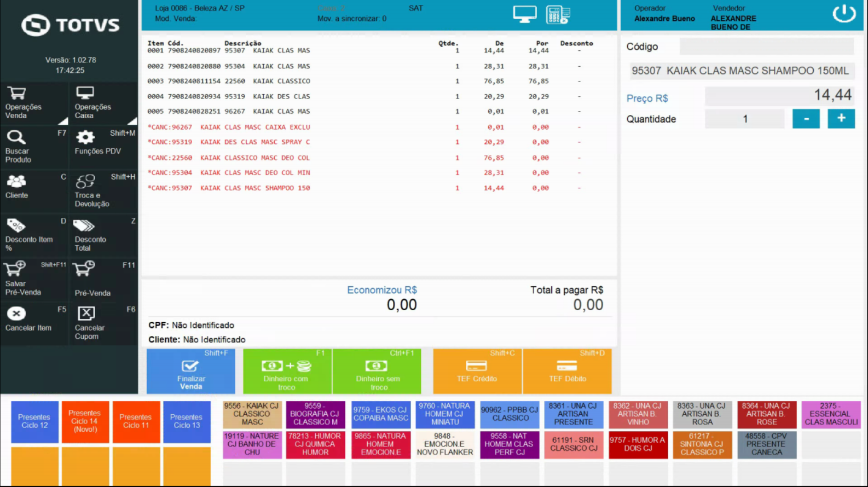
Task: Open Presentes Ciclo 12 category
Action: (34, 422)
